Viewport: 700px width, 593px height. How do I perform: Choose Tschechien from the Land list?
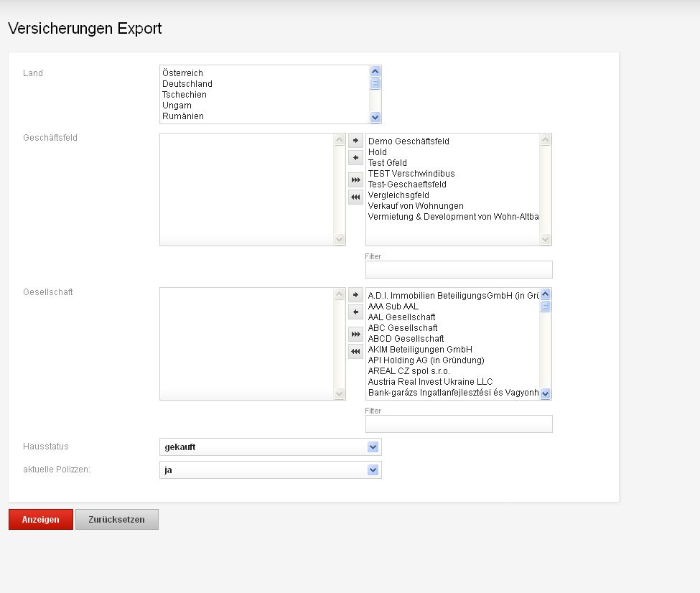click(x=185, y=95)
